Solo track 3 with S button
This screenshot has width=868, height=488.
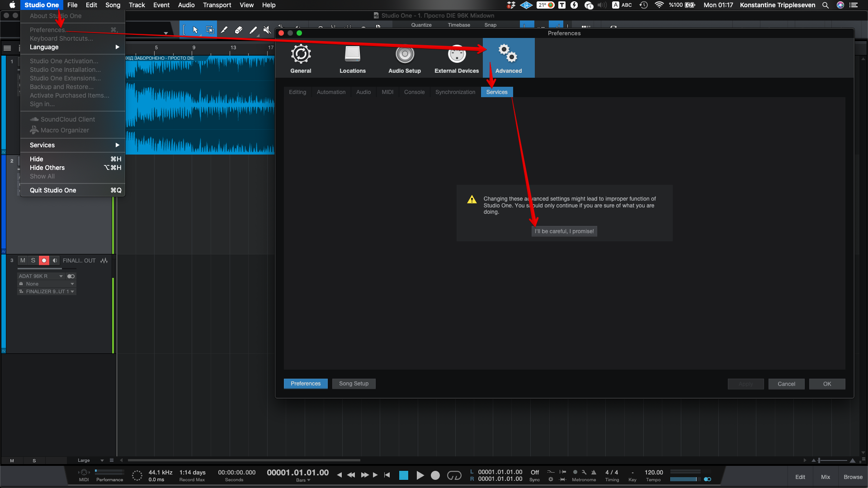tap(33, 261)
